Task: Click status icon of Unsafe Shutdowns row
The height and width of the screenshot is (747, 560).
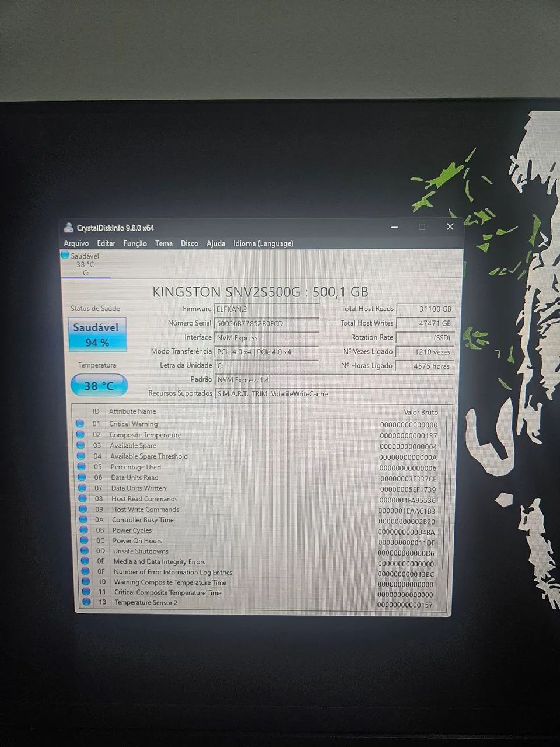Action: [x=85, y=551]
